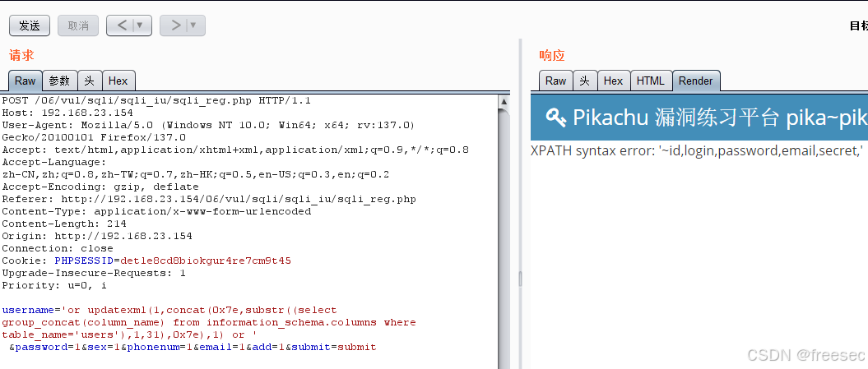Open the response 头 headers tab
The width and height of the screenshot is (868, 369).
[x=585, y=81]
